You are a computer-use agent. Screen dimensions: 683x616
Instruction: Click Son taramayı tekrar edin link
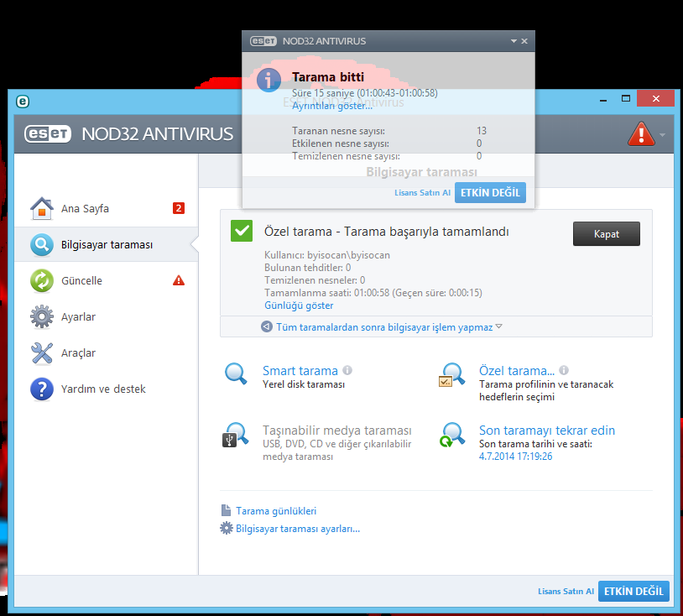click(547, 431)
